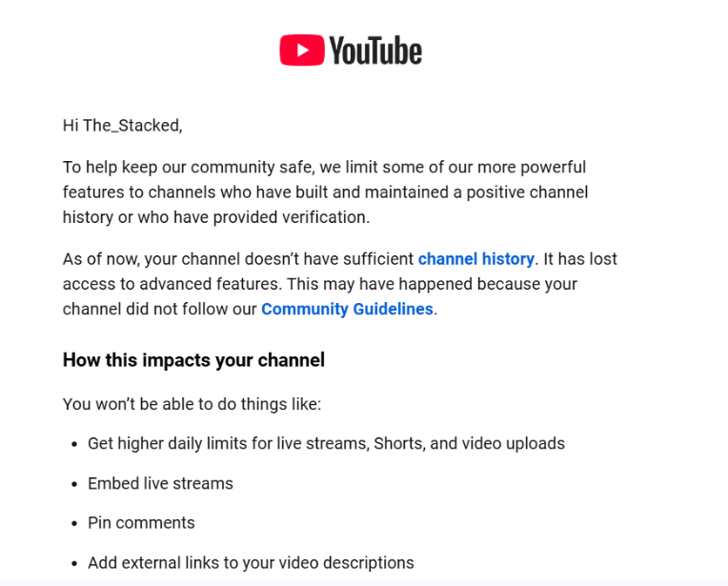
Task: Click the greeting line Hi The_Stacked
Action: [123, 126]
